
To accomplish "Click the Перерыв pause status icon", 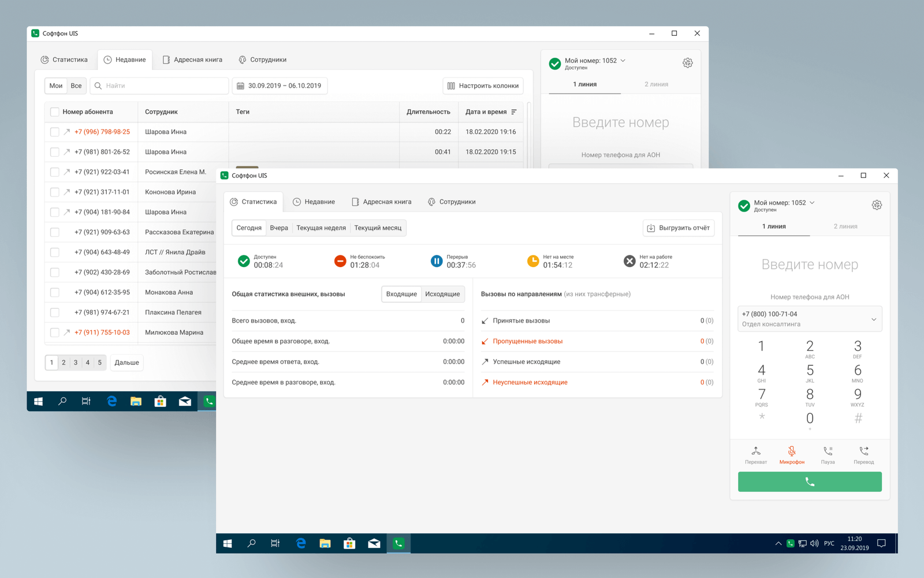I will point(437,261).
